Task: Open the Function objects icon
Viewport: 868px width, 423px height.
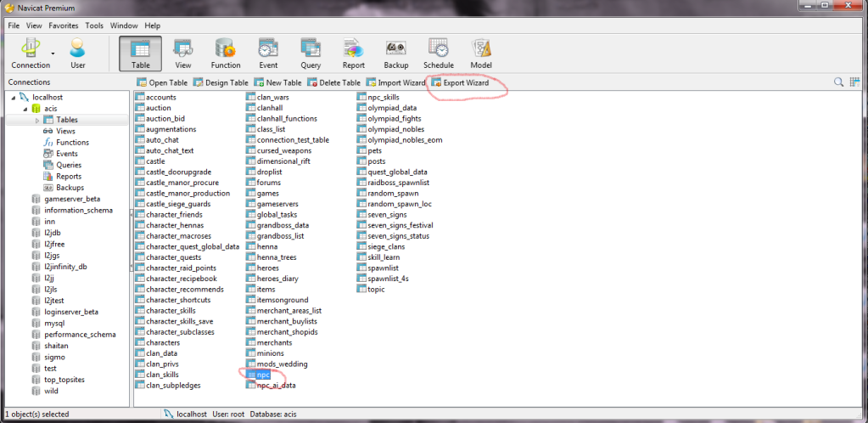Action: click(226, 53)
